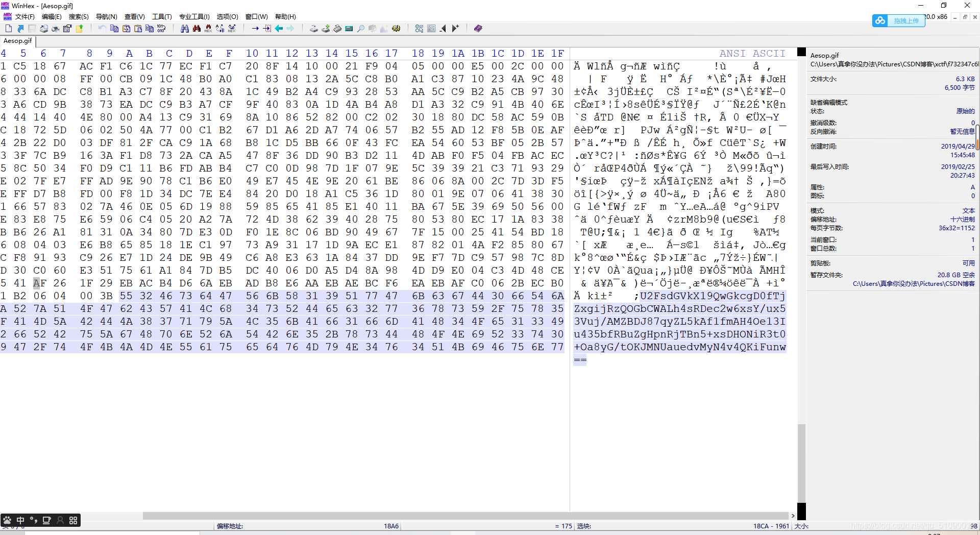Open the 工具(T) menu
Image resolution: width=980 pixels, height=535 pixels.
162,17
